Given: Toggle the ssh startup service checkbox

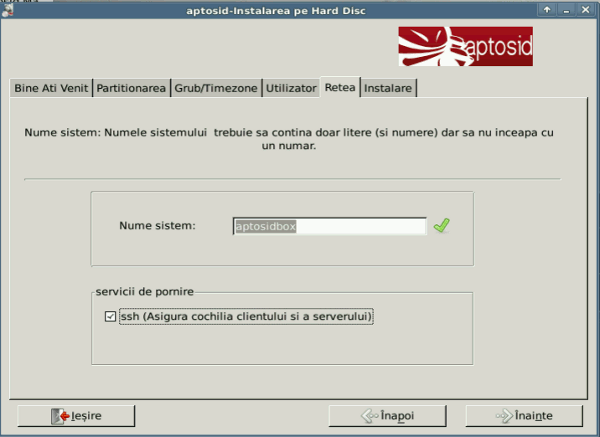Looking at the screenshot, I should pos(110,316).
